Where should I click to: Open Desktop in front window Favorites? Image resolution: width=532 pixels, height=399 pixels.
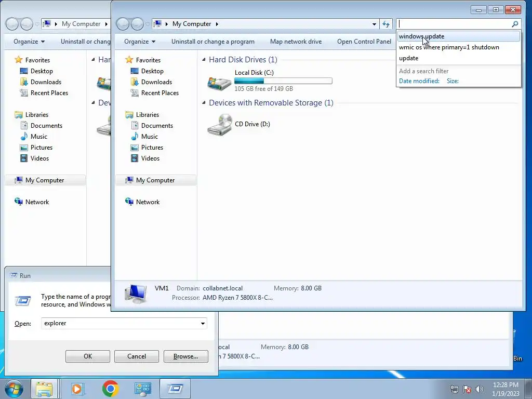[x=152, y=71]
